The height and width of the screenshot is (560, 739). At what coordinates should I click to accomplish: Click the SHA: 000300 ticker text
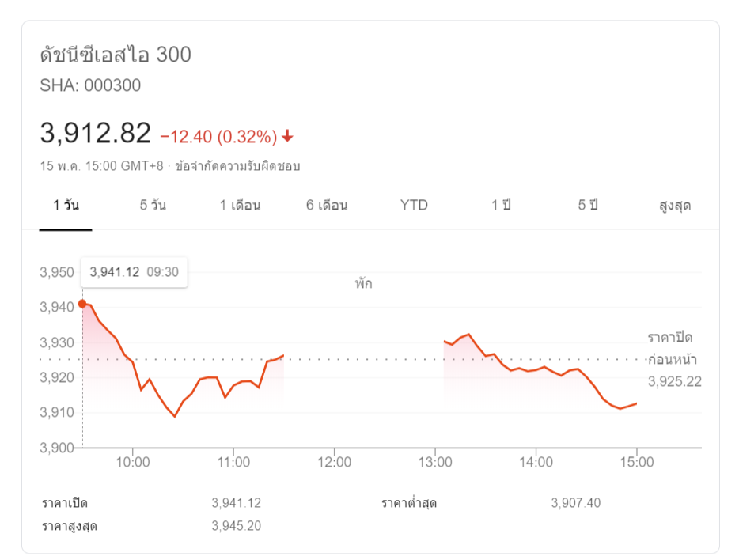(x=90, y=85)
